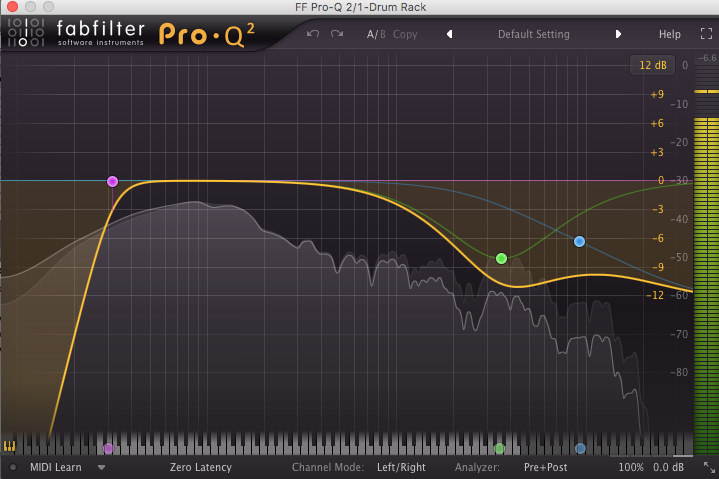This screenshot has width=719, height=479.
Task: Select the green bell band node
Action: point(501,259)
